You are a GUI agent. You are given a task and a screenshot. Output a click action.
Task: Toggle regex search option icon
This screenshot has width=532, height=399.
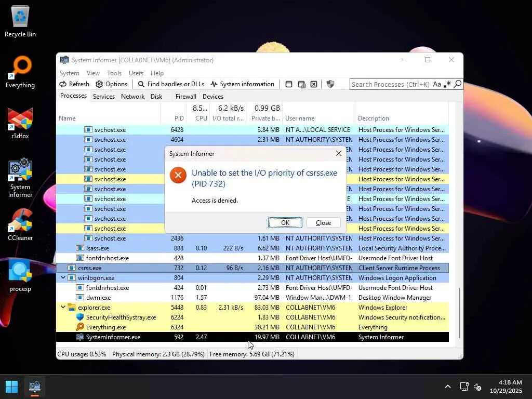coord(447,84)
